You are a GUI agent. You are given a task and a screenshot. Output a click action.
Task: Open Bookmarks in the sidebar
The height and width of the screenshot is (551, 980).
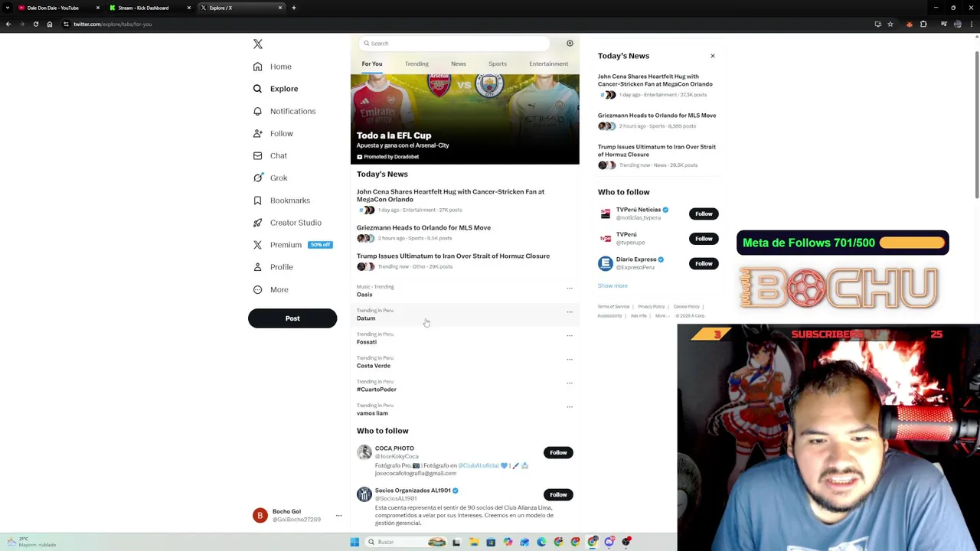point(281,201)
